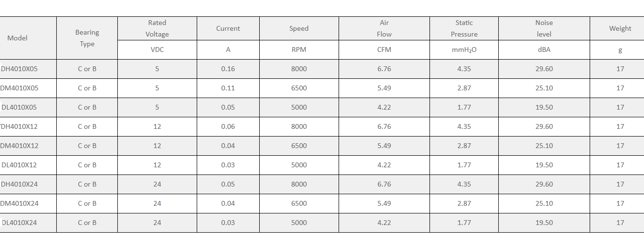Select the DM4010X05 model cell
644x237 pixels.
point(28,88)
